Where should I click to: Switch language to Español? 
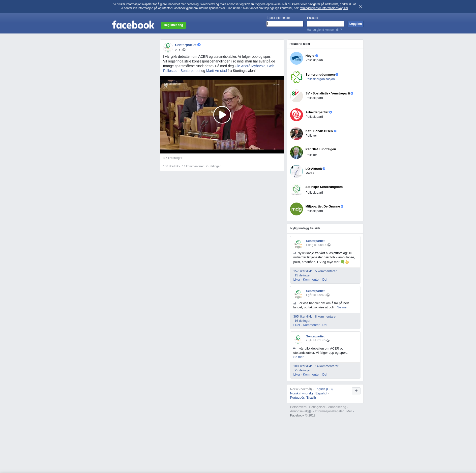321,393
